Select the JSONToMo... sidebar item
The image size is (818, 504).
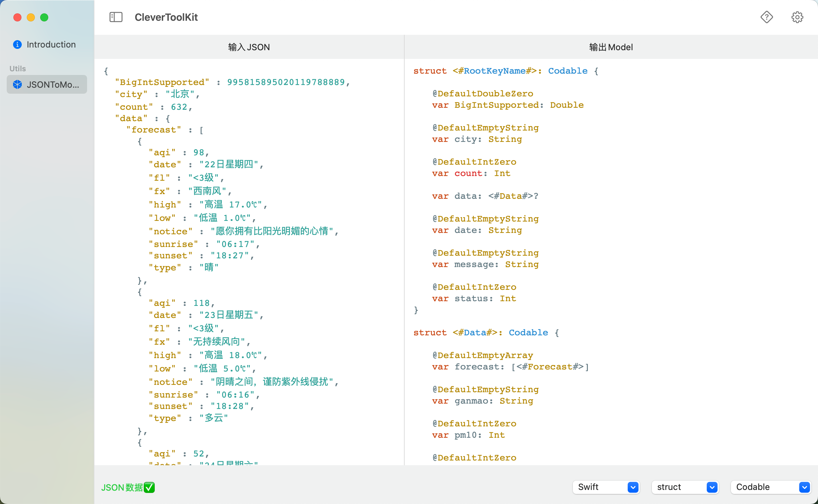click(47, 84)
